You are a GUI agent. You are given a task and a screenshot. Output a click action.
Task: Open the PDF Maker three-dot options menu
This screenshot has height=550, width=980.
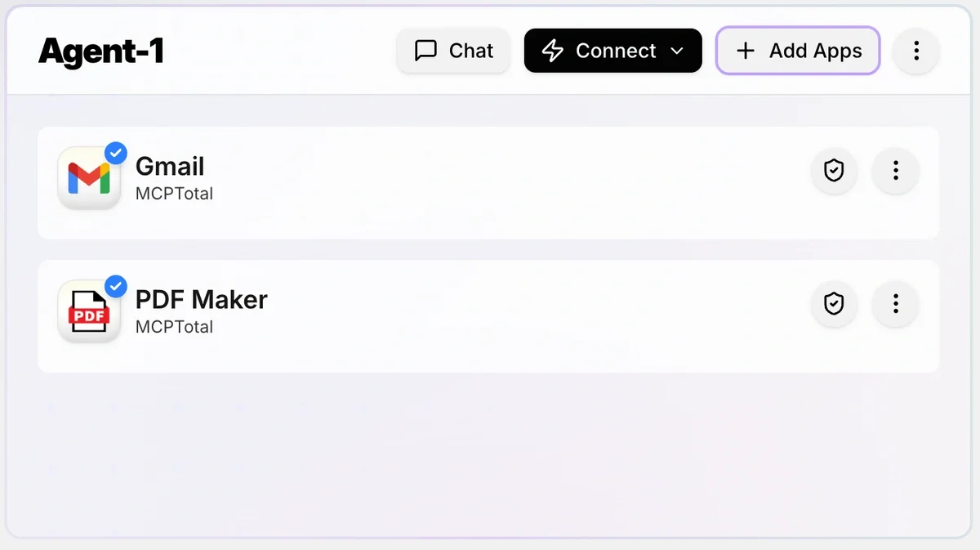(896, 304)
